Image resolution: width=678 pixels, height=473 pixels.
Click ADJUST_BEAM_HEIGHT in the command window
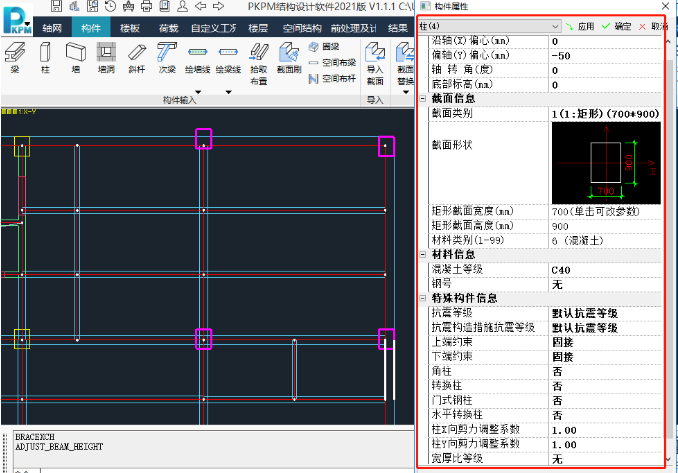(x=59, y=447)
